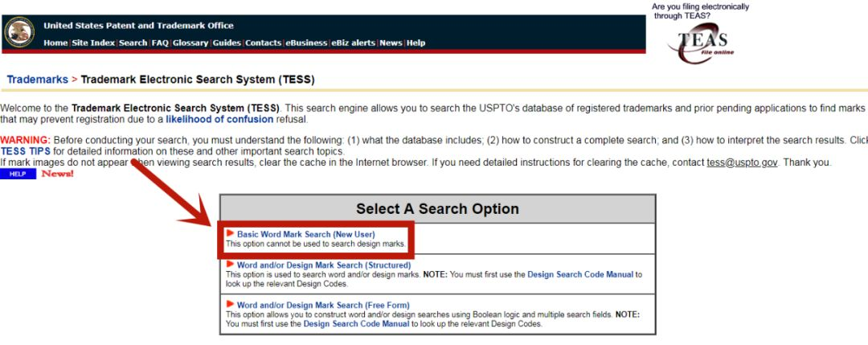Viewport: 868px width, 345px height.
Task: Click the red News! icon
Action: (58, 174)
